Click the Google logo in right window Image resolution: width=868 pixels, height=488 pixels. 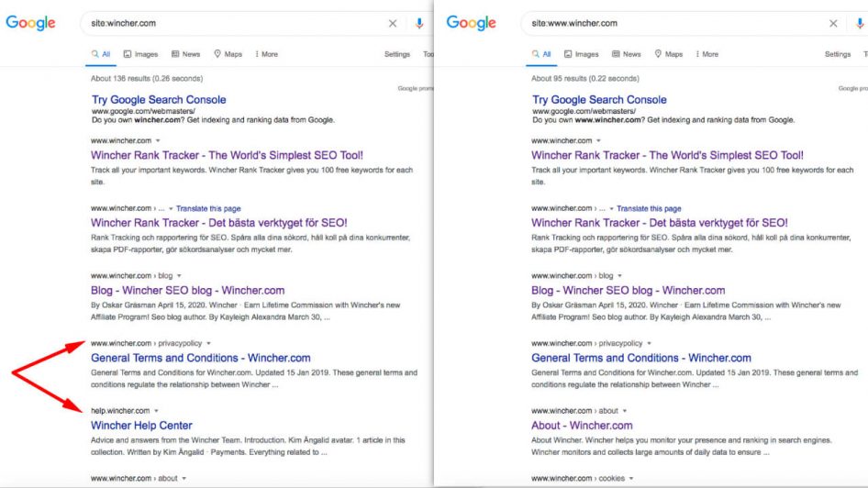(471, 23)
